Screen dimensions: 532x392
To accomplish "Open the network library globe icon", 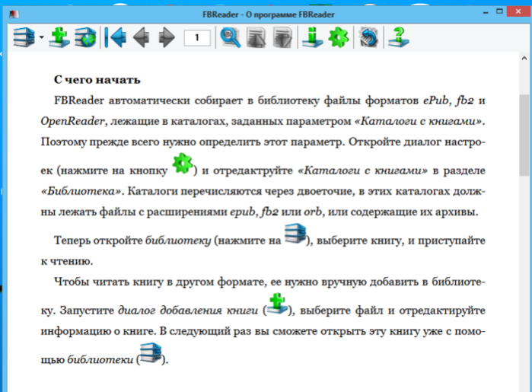I will click(x=85, y=37).
